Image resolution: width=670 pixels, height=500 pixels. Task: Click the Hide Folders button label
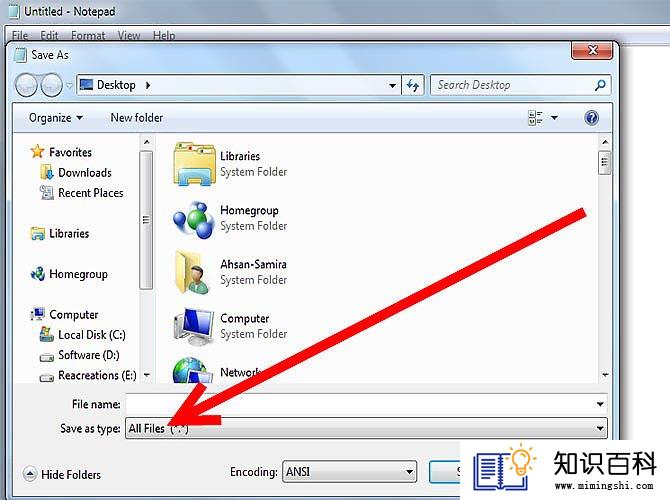71,474
